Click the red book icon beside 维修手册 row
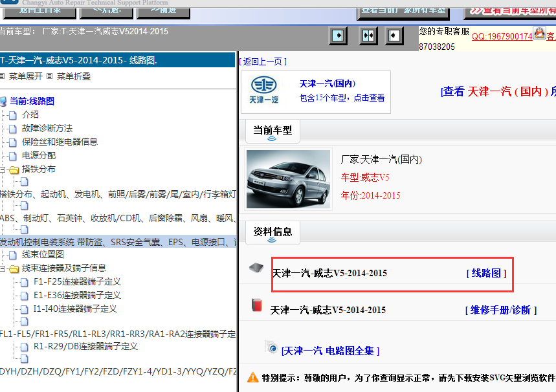The width and height of the screenshot is (556, 392). (x=257, y=305)
